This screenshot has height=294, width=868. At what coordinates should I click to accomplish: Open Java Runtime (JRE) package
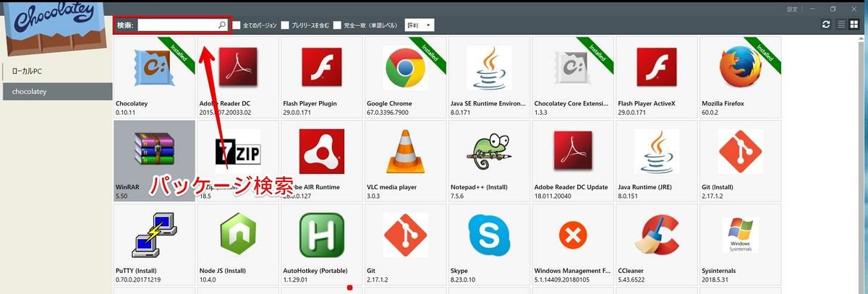point(657,161)
